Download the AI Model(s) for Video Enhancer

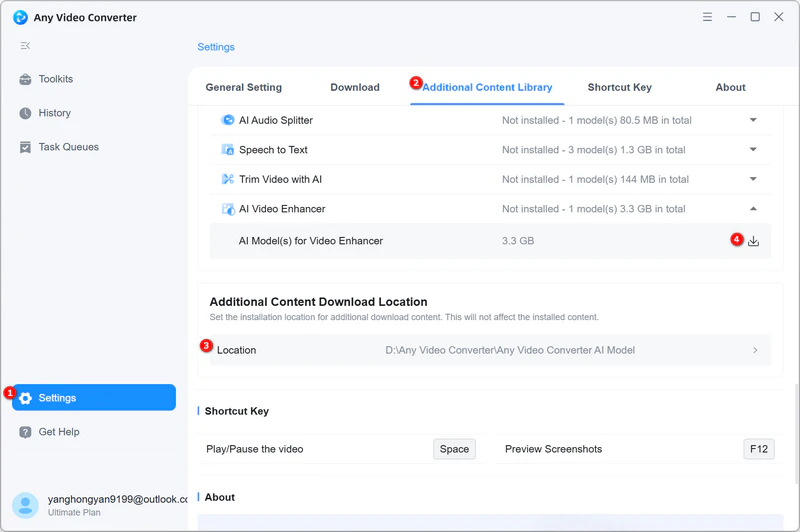pos(753,241)
